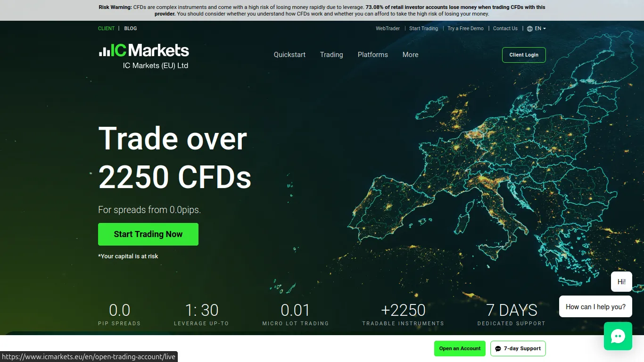The height and width of the screenshot is (362, 644).
Task: Open the Quickstart menu
Action: (x=289, y=55)
